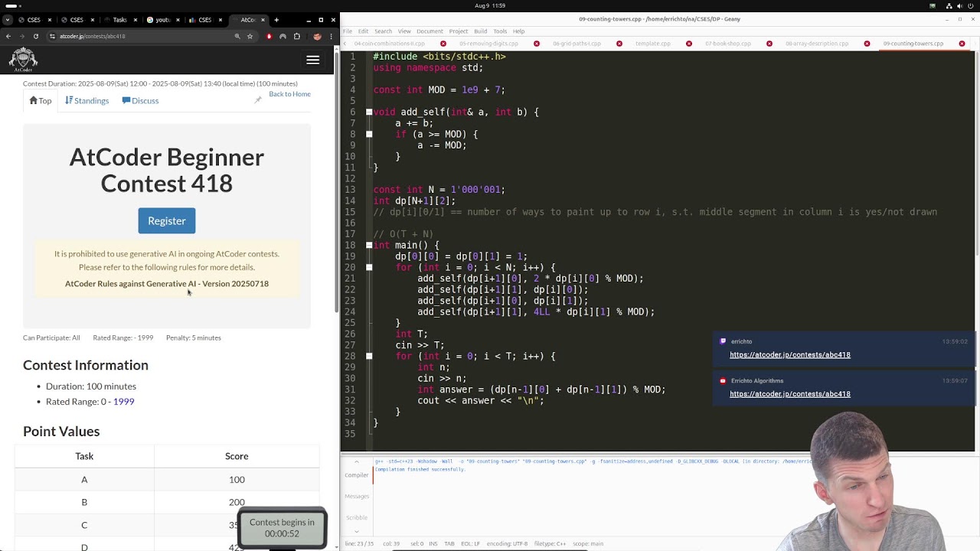Open errichto's chat link to abc418

pyautogui.click(x=789, y=354)
